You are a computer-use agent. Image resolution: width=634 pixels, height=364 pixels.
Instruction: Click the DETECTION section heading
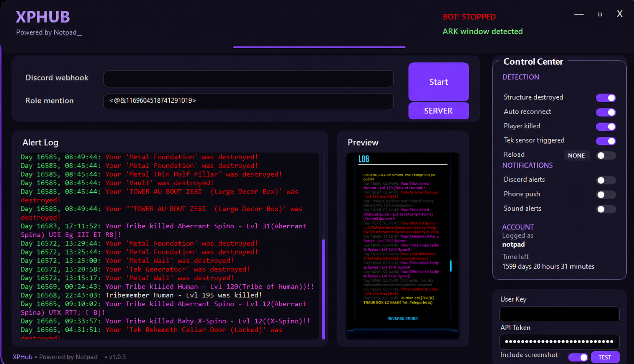[521, 77]
